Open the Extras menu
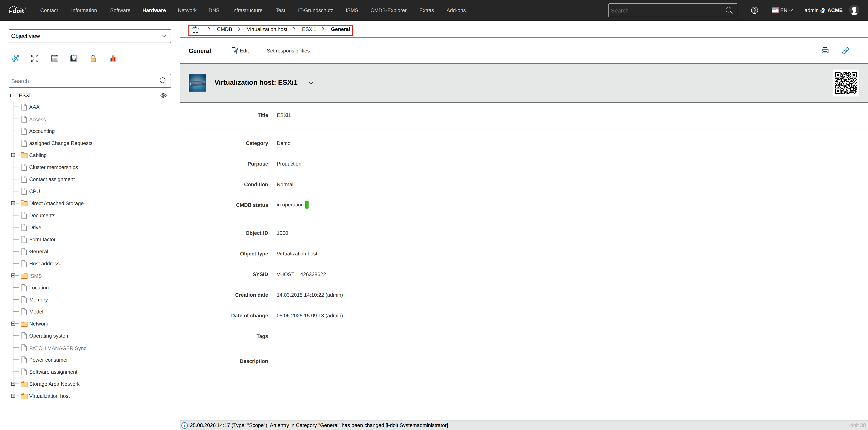The width and height of the screenshot is (868, 430). [426, 11]
